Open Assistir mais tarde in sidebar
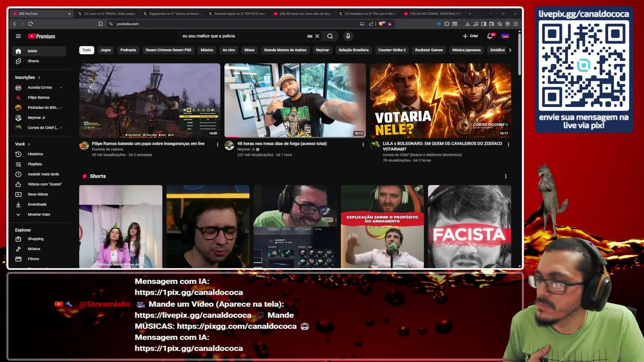The image size is (644, 362). tap(39, 174)
